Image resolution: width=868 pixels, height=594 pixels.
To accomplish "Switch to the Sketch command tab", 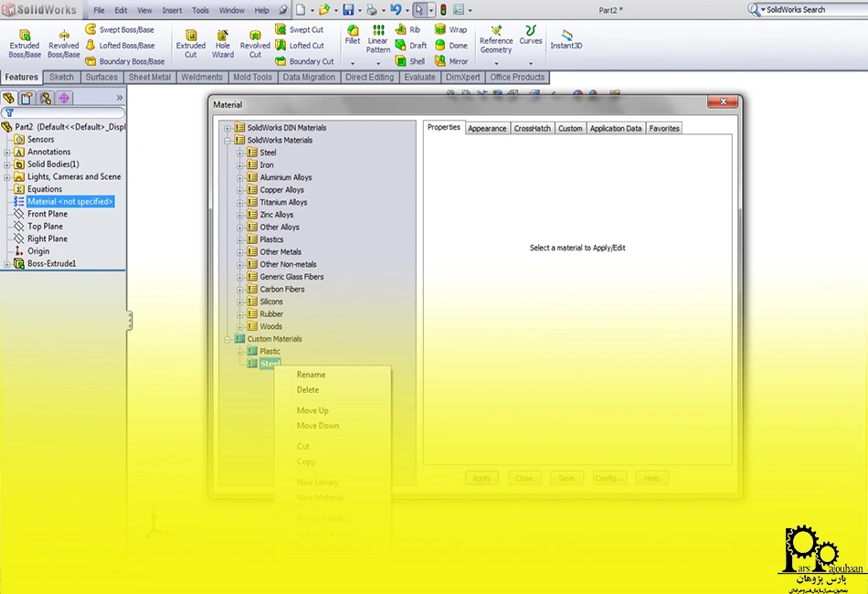I will click(x=61, y=78).
